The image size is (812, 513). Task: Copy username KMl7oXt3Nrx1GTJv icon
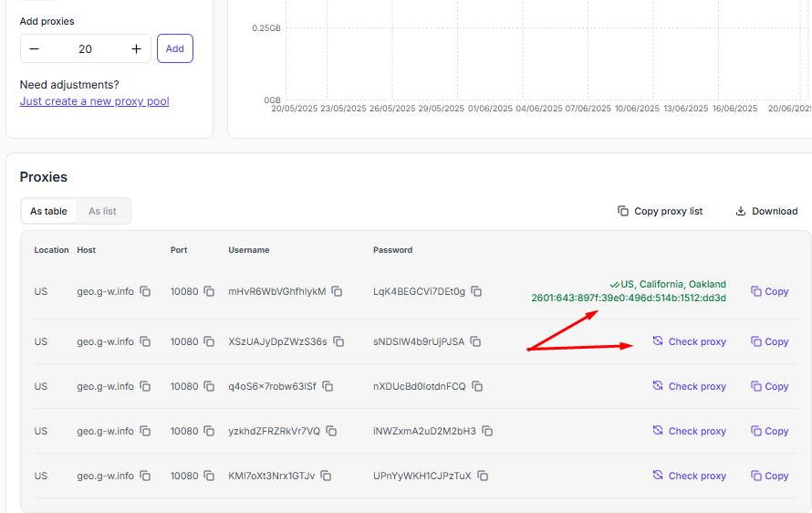[327, 476]
